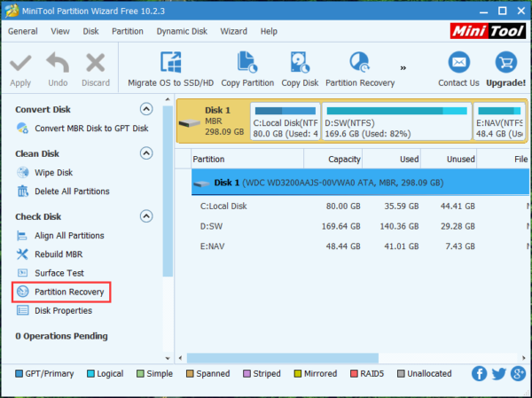Select the Disk 1 MBR disk map header
532x398 pixels.
pos(213,121)
